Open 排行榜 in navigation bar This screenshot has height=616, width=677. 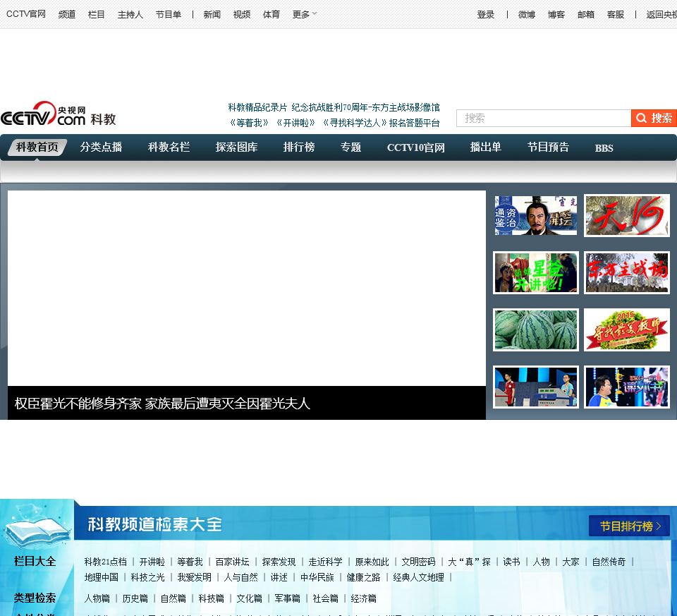point(299,147)
